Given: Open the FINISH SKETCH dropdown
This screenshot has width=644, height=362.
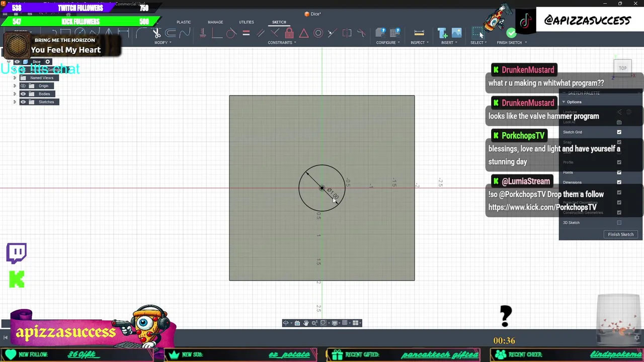Looking at the screenshot, I should click(512, 43).
